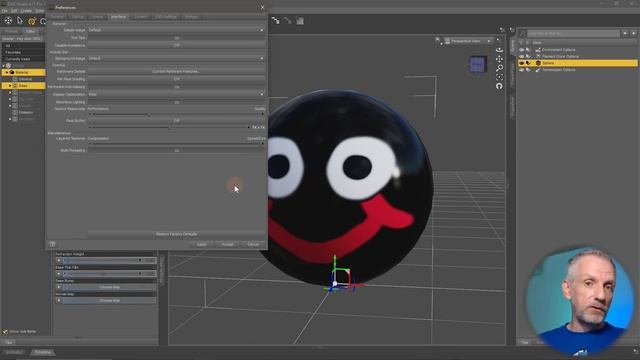The image size is (640, 360).
Task: Select the Universal tool in the toolbar
Action: pos(8,21)
